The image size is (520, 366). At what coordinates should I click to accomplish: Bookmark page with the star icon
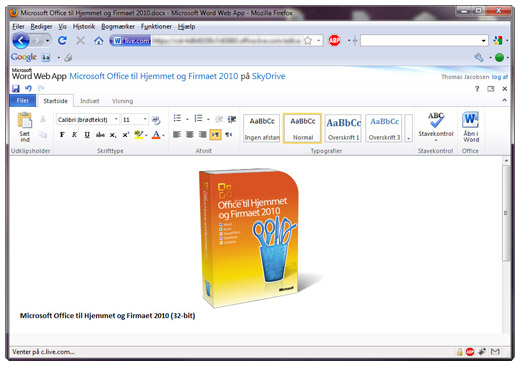coord(308,41)
